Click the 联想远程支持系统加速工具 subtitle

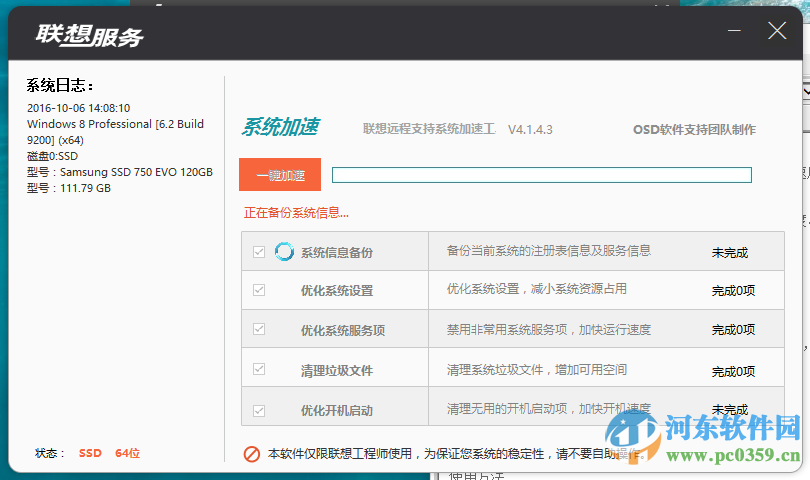pos(429,129)
